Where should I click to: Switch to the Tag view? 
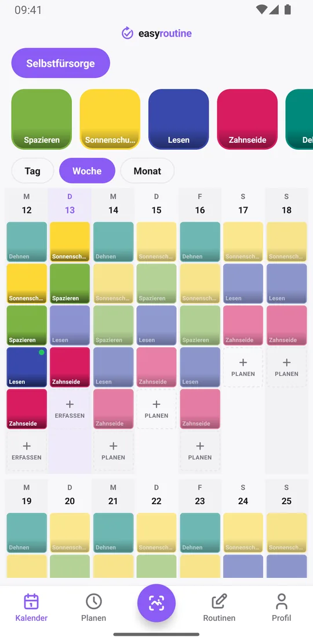click(x=32, y=171)
